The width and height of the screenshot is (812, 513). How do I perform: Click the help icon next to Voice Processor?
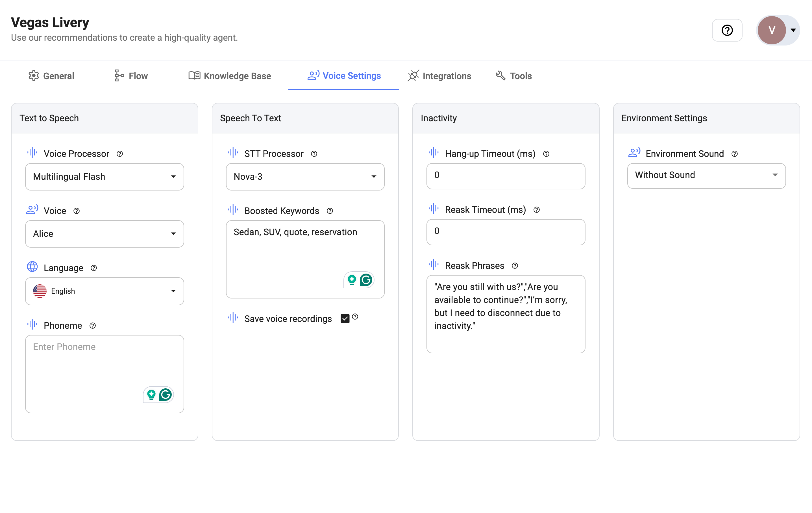point(120,154)
